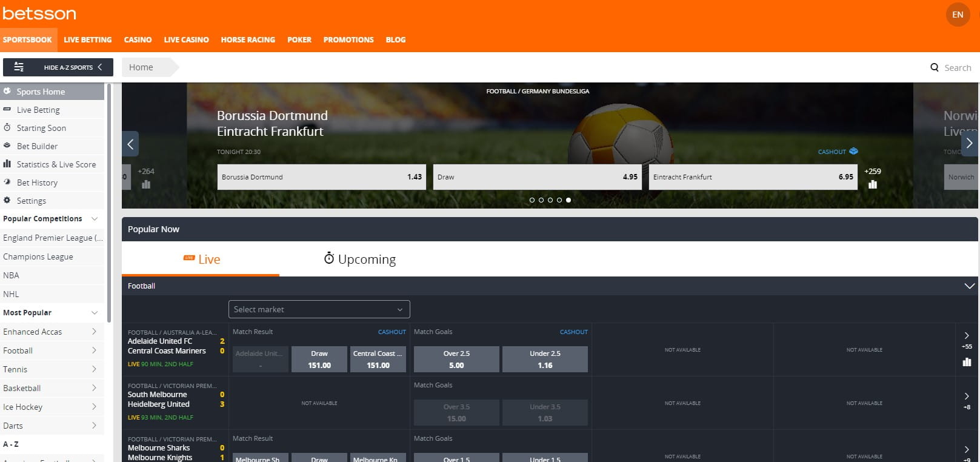
Task: Bet on Draw at 4.95
Action: coord(538,177)
